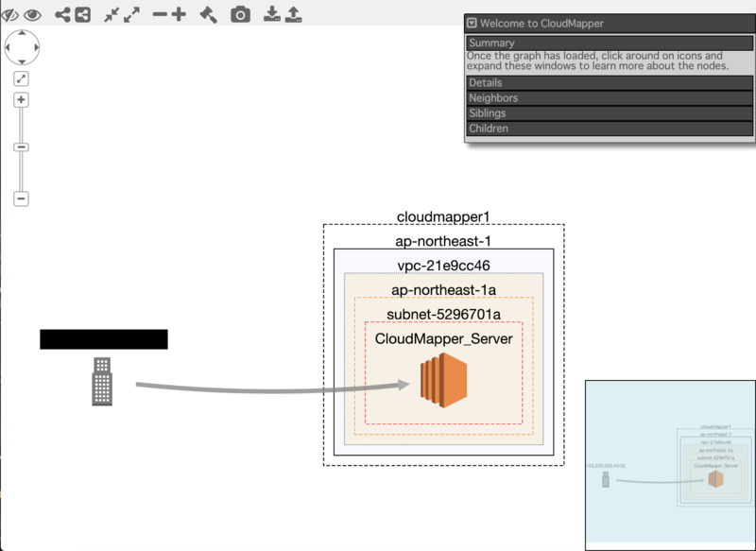Image resolution: width=756 pixels, height=551 pixels.
Task: Click the open eye unhide icon
Action: tap(32, 15)
